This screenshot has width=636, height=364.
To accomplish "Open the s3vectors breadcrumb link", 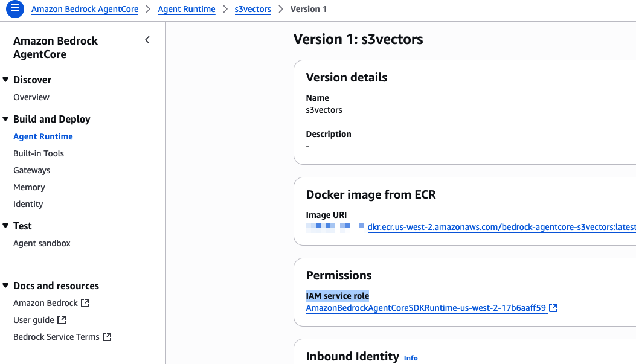I will tap(252, 9).
